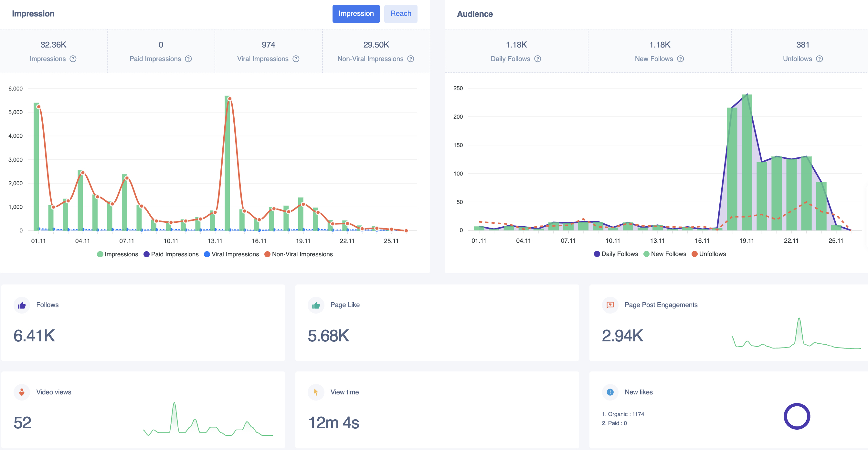The width and height of the screenshot is (868, 450).
Task: Click the help icon beside Non-Viral Impressions
Action: point(410,59)
